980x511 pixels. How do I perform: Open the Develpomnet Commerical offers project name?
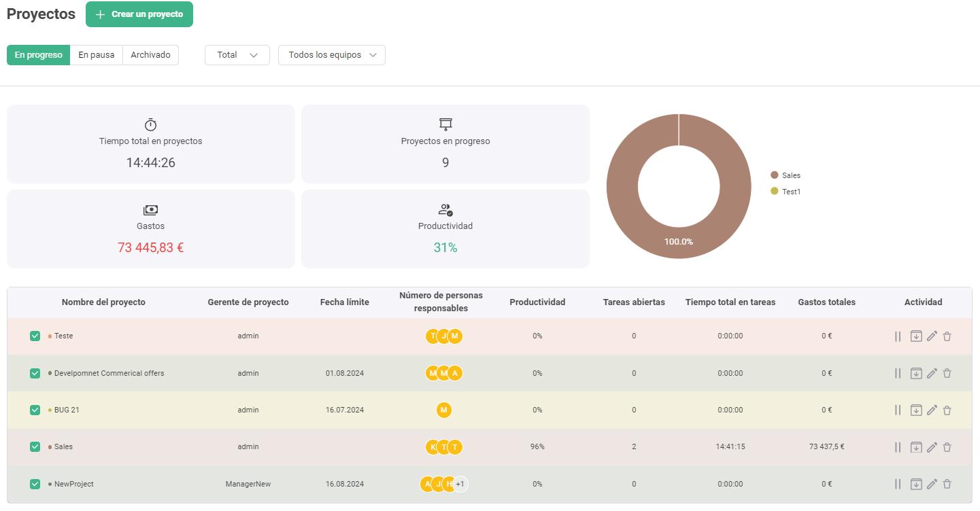109,373
